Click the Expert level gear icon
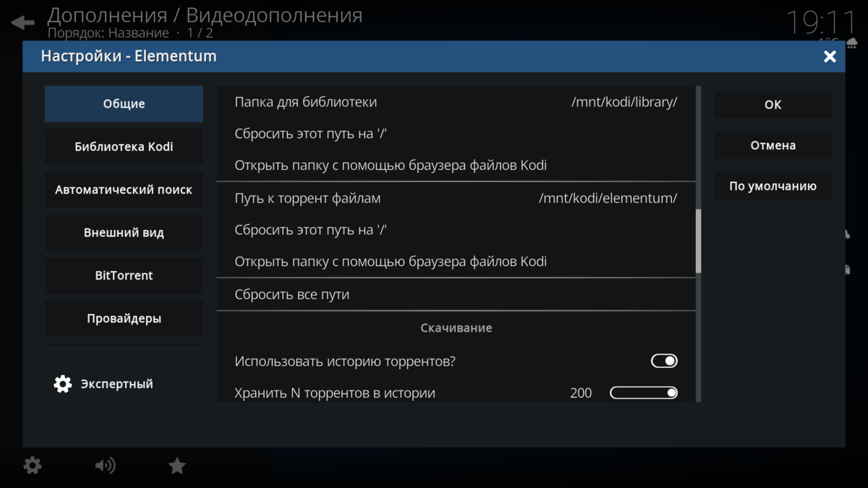The image size is (868, 488). (63, 384)
